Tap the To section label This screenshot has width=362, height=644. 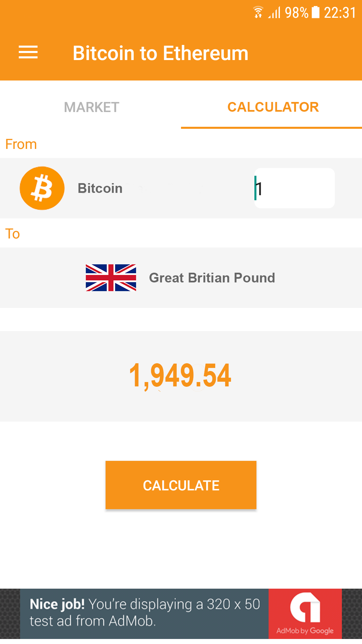13,234
